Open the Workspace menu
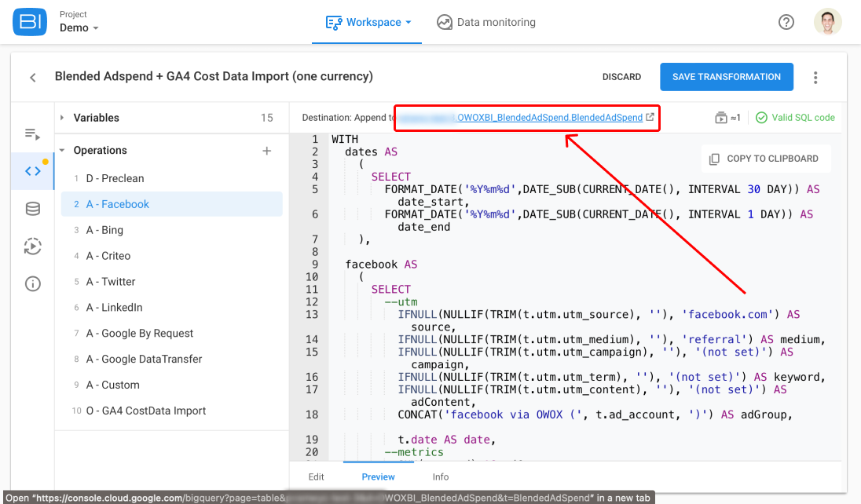The image size is (861, 504). pyautogui.click(x=368, y=23)
